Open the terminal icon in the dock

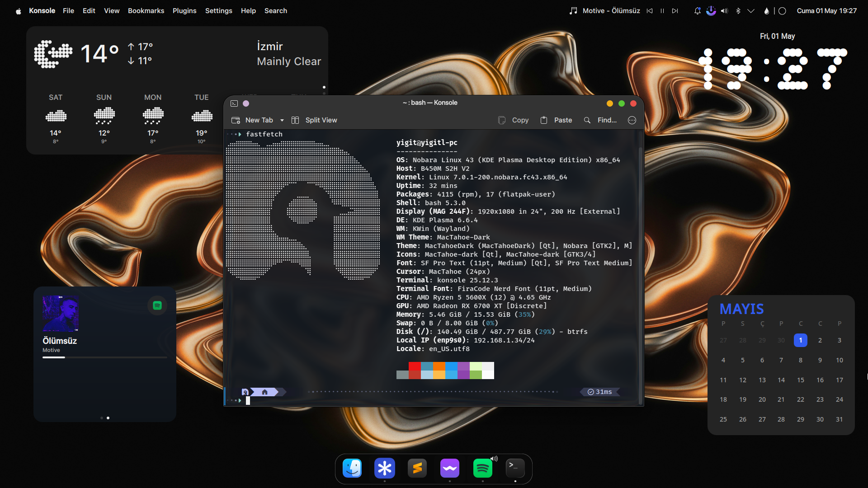coord(515,468)
